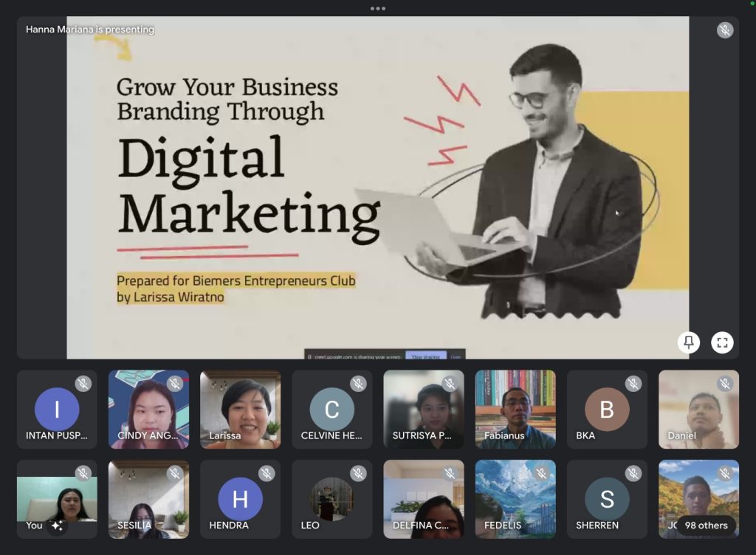Screen dimensions: 756x555
Task: Select SUTRISYA P's video tile
Action: [423, 409]
